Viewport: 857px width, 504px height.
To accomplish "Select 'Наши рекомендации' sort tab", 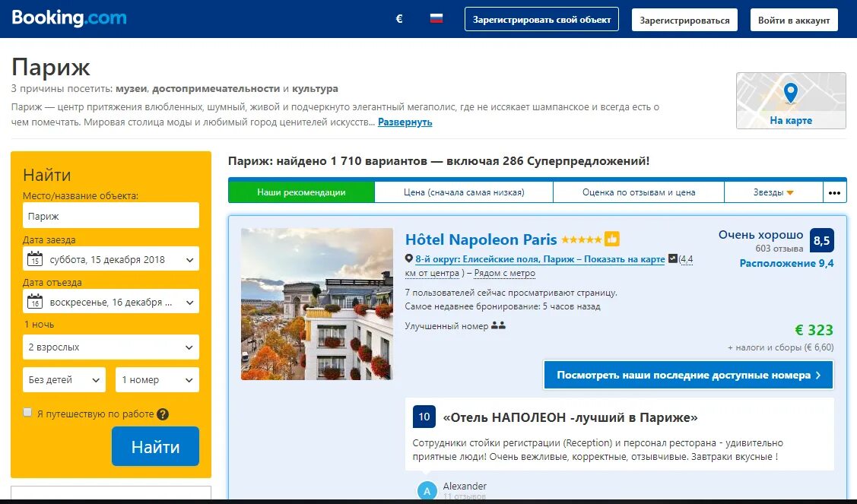I will pyautogui.click(x=301, y=192).
